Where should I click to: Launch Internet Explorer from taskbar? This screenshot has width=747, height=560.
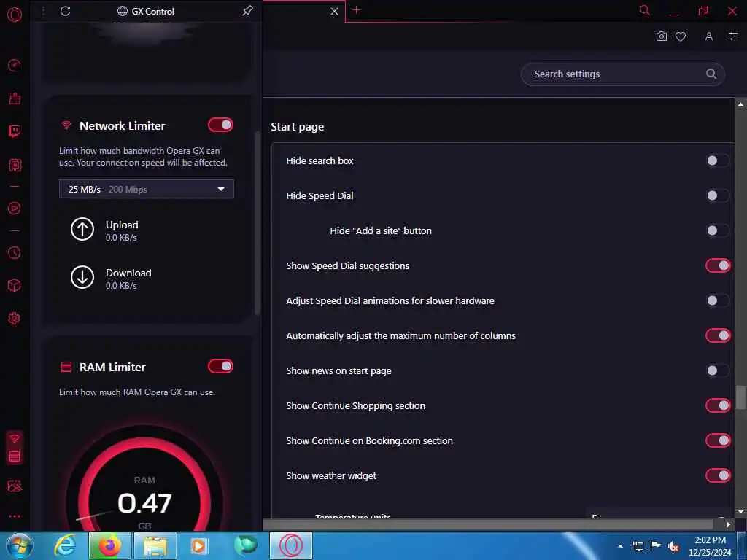point(65,545)
